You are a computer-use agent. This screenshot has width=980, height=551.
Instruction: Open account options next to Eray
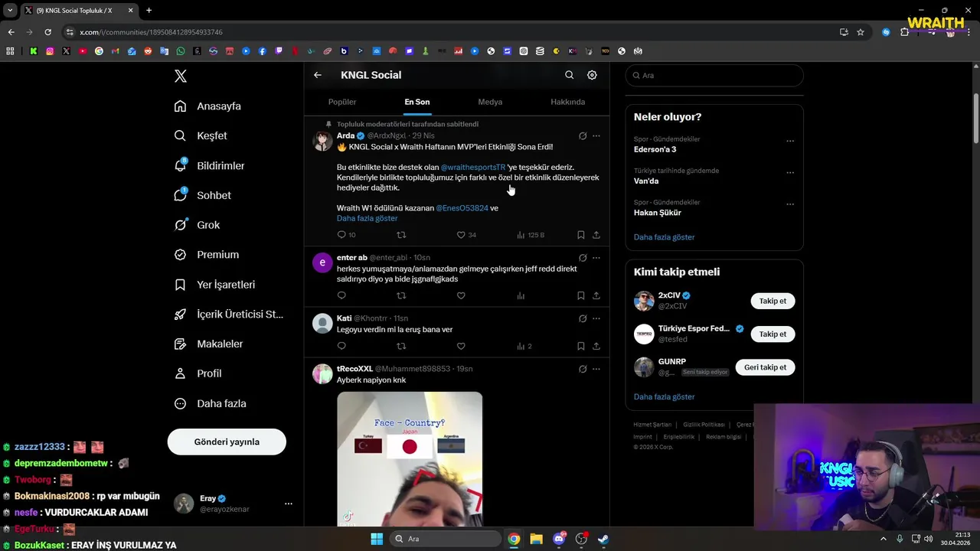coord(289,504)
